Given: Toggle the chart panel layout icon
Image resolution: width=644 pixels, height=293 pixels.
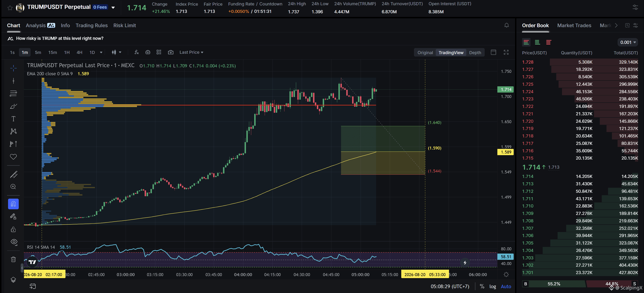Looking at the screenshot, I should pyautogui.click(x=494, y=52).
